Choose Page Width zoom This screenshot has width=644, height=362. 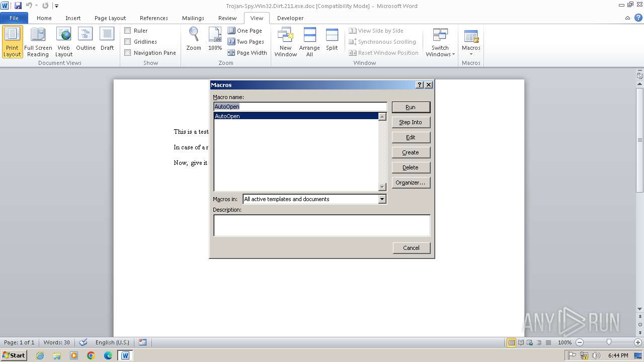247,53
